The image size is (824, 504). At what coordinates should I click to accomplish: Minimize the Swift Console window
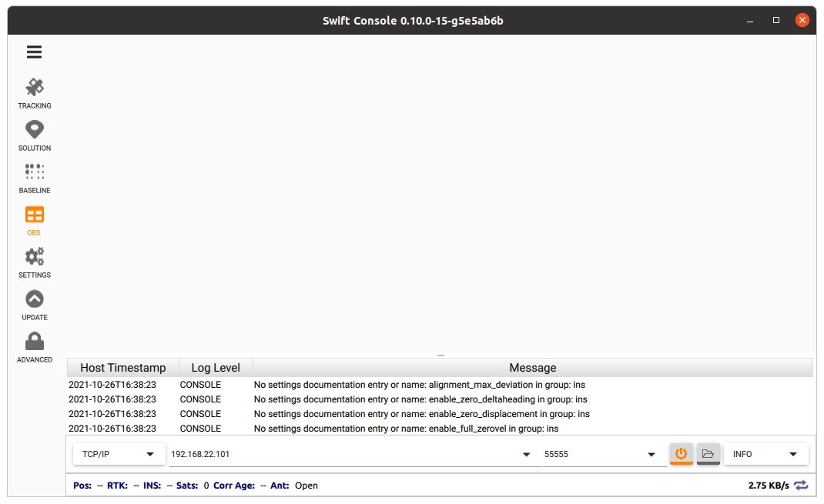click(750, 21)
